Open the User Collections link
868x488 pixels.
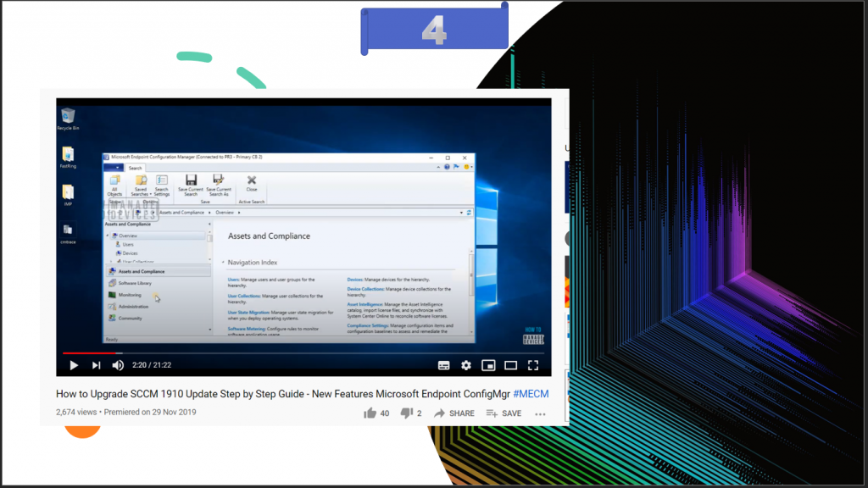244,296
